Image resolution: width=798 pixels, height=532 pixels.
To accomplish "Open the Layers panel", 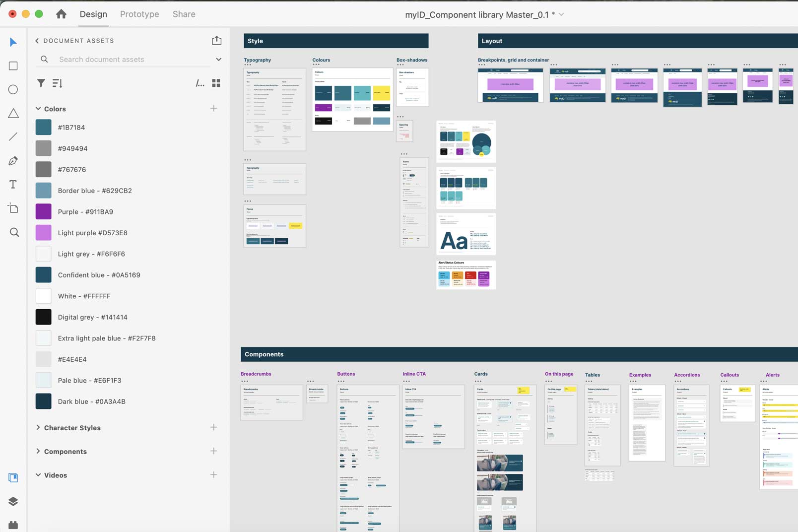I will (13, 501).
